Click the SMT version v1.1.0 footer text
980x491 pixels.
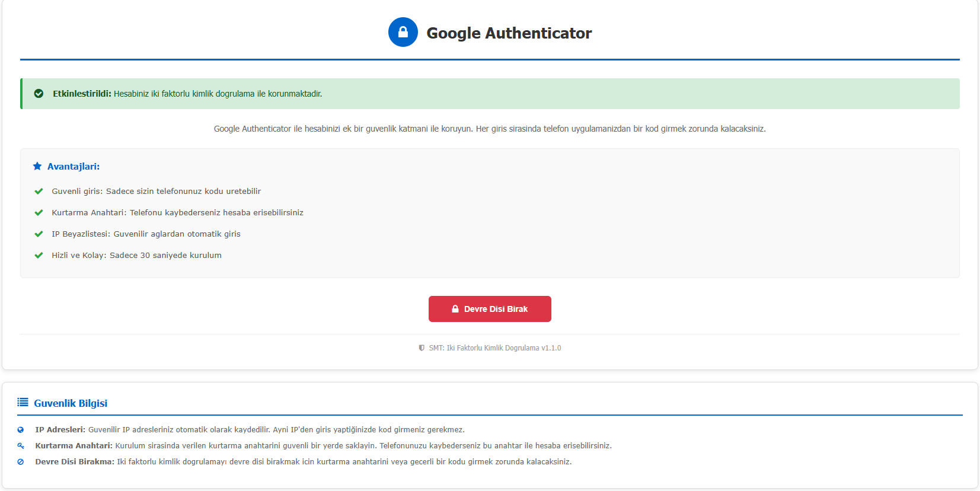coord(494,348)
